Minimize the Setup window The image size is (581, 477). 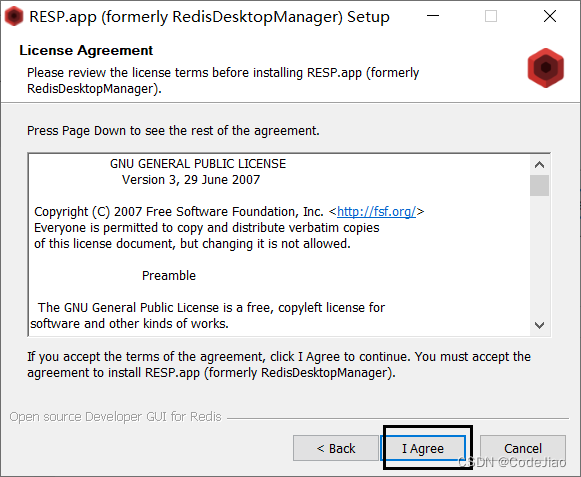[433, 16]
